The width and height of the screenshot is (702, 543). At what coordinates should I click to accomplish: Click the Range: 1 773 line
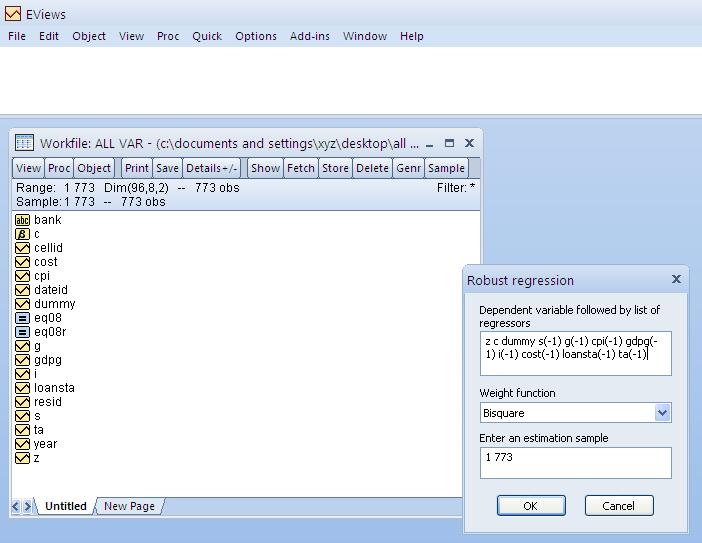[128, 188]
